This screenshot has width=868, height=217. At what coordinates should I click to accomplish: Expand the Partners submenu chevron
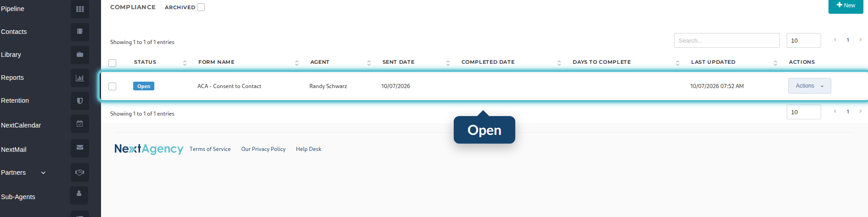pyautogui.click(x=43, y=173)
